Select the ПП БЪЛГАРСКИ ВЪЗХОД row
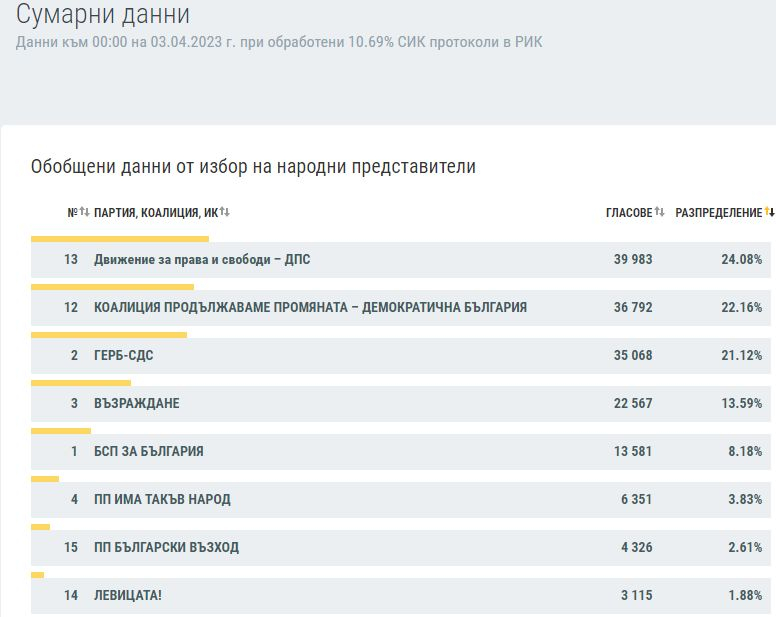Viewport: 776px width, 617px height. (400, 548)
